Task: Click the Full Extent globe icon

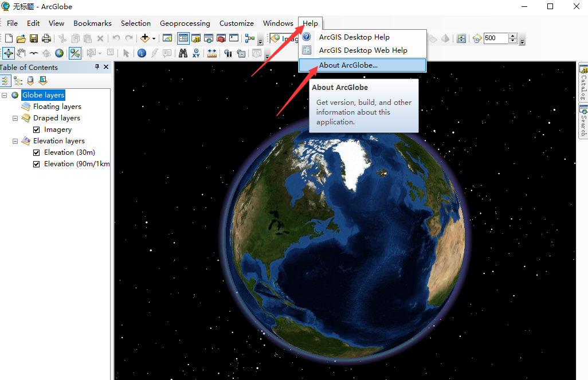Action: pos(59,53)
